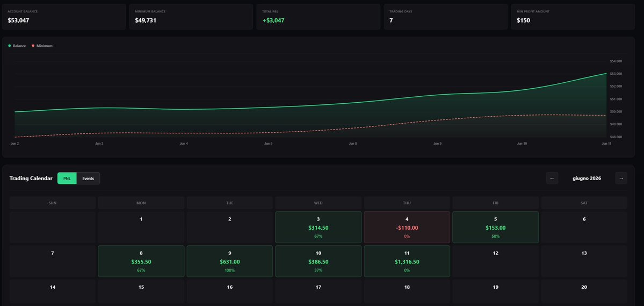Click the TUE column header

pyautogui.click(x=229, y=203)
